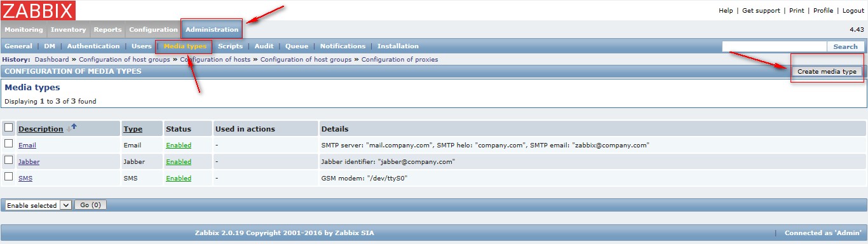Open 'Configuration of hosts' history link

coord(215,59)
